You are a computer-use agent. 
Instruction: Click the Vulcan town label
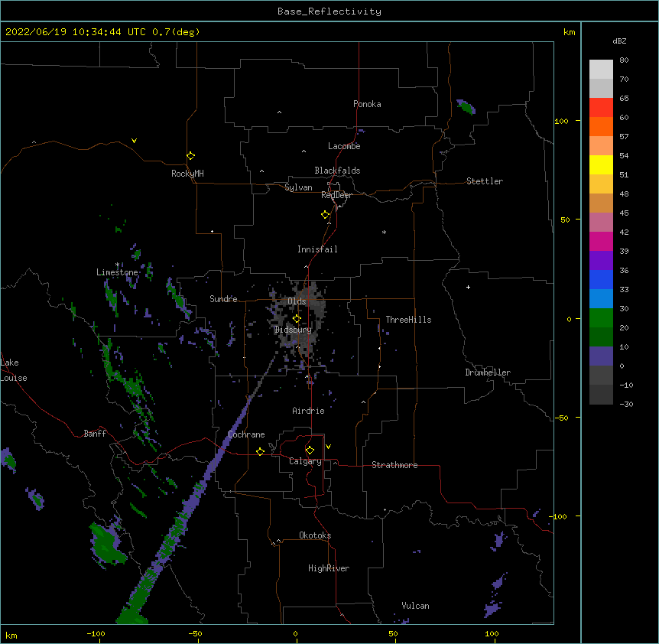(415, 606)
